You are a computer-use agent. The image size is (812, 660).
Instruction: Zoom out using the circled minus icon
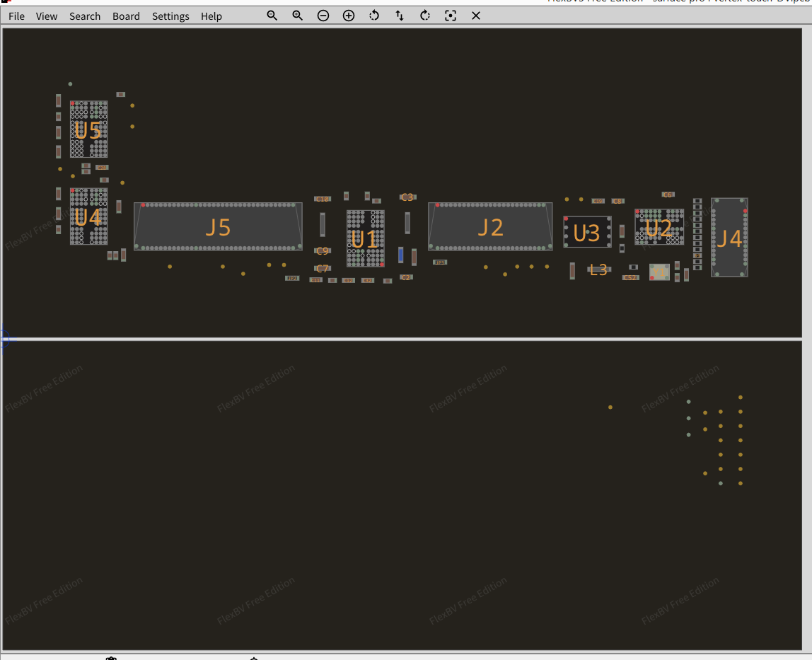(323, 16)
